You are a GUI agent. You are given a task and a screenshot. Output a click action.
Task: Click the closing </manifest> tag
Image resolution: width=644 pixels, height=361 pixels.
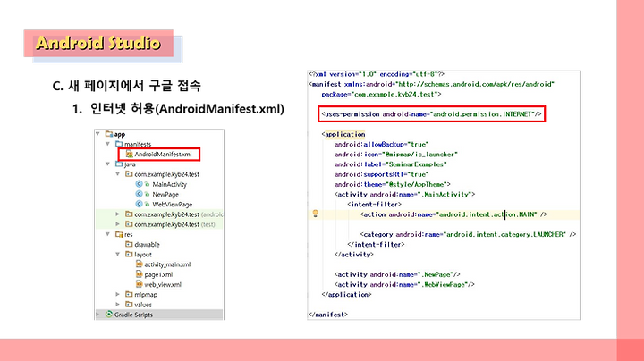click(327, 315)
